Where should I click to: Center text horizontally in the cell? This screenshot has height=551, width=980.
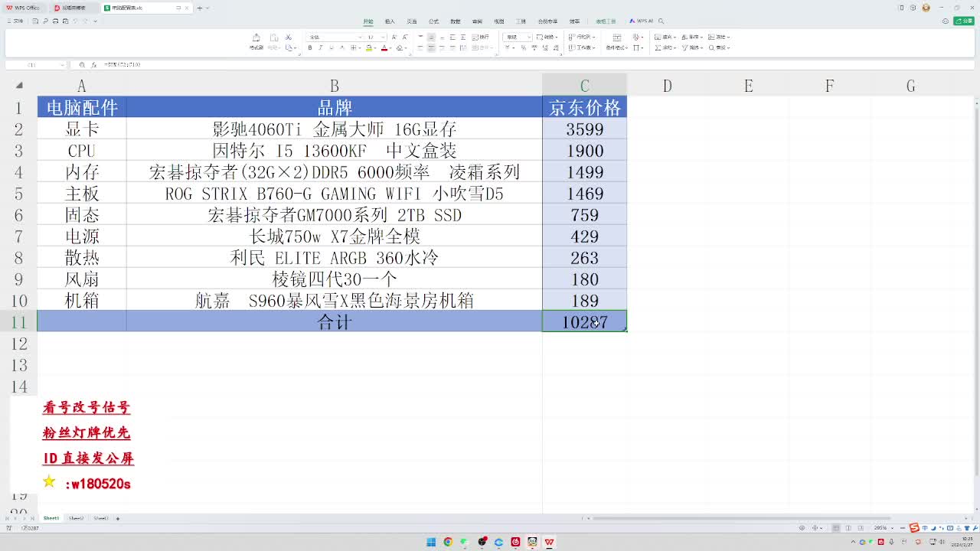point(431,48)
